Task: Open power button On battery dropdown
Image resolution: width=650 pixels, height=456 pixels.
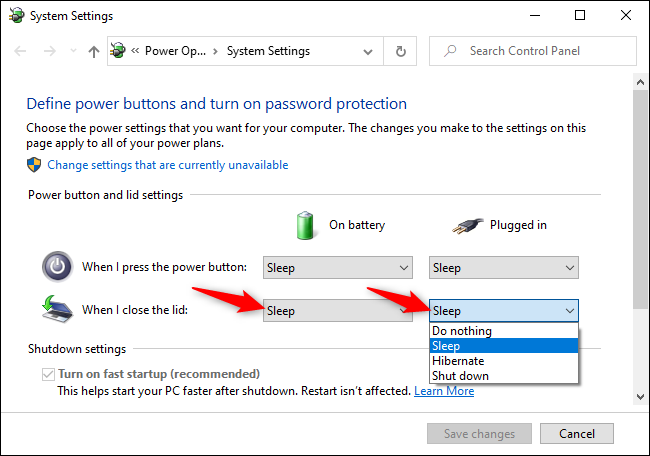Action: [338, 267]
